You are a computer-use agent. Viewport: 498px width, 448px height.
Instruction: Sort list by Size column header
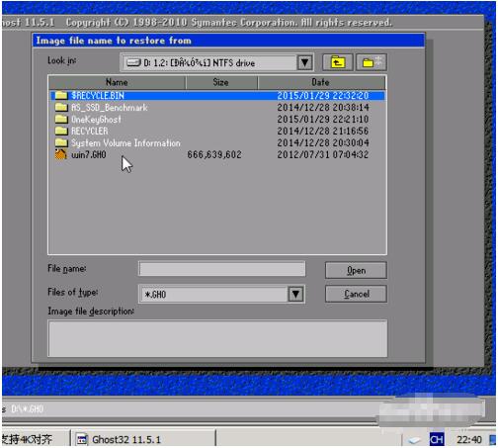[221, 82]
